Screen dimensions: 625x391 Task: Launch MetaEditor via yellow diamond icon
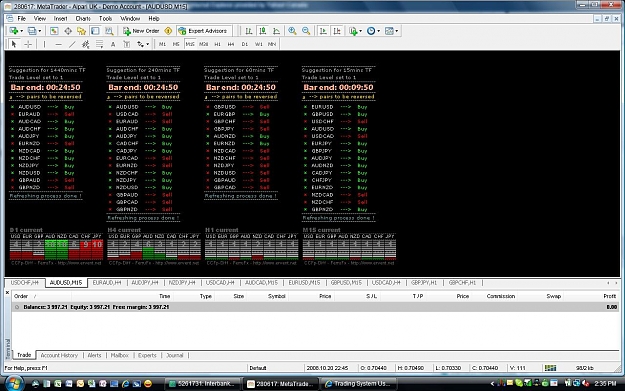pos(168,31)
